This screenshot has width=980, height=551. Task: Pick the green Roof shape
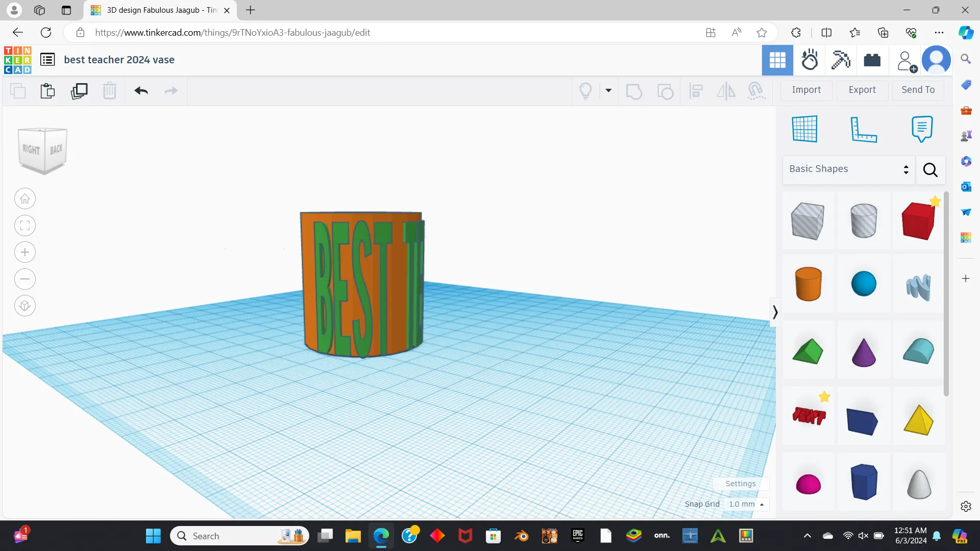pyautogui.click(x=808, y=351)
